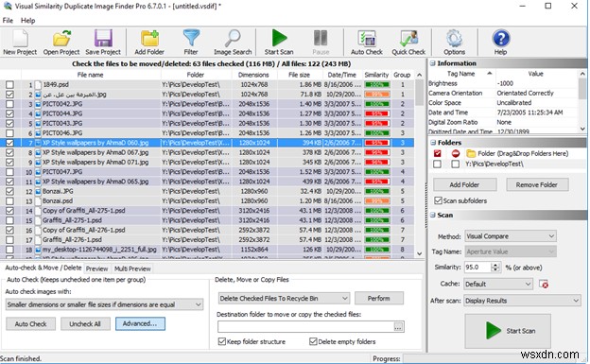
Task: Click the browse ellipsis button for destination folder
Action: click(398, 327)
